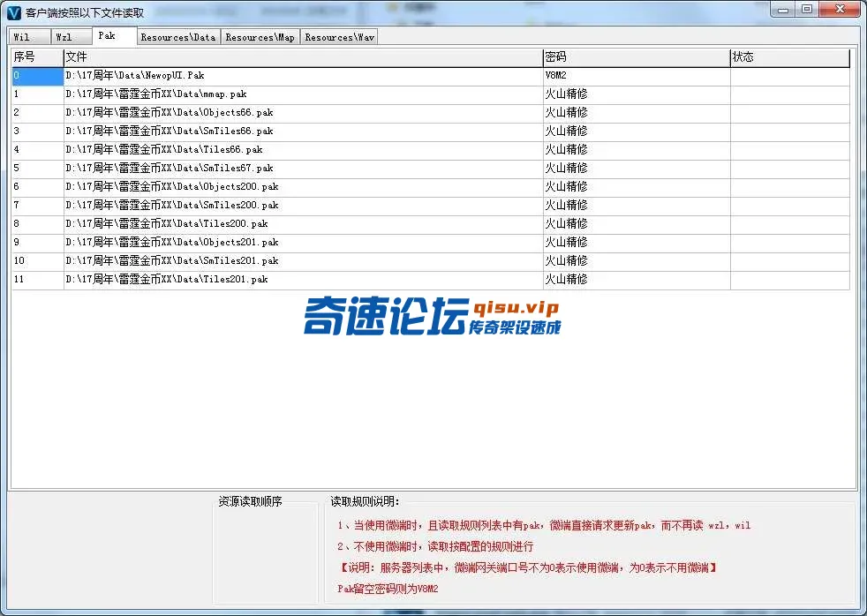Select the Objects201.pak file row
The width and height of the screenshot is (867, 616).
point(430,243)
